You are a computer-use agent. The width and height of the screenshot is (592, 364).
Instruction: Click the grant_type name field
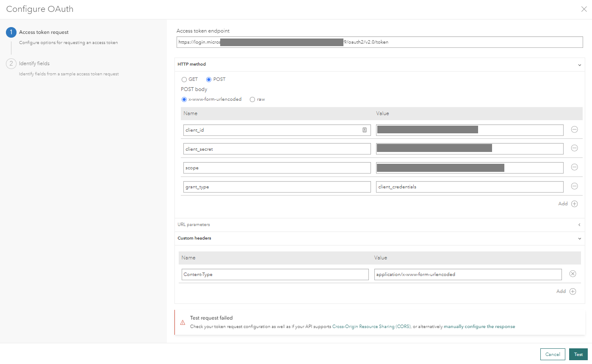(277, 187)
